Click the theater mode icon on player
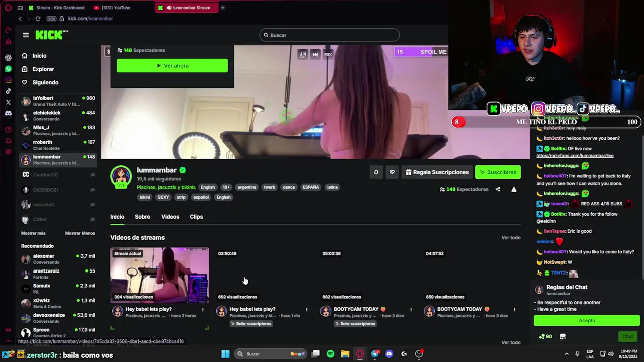 point(303,54)
